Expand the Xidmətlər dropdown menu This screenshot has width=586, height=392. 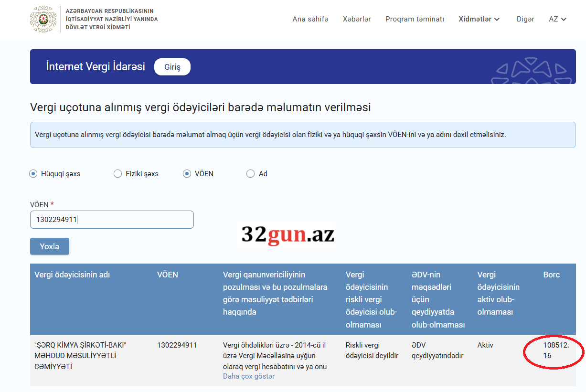tap(479, 19)
